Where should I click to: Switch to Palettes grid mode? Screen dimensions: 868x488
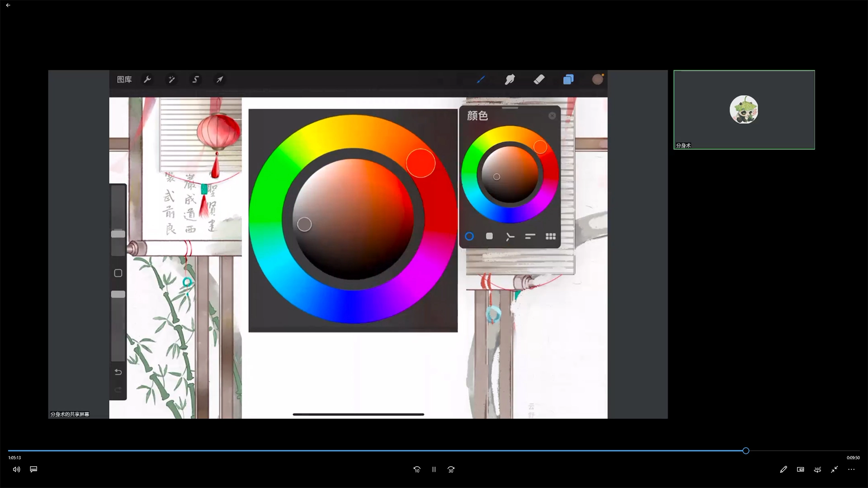click(x=550, y=236)
